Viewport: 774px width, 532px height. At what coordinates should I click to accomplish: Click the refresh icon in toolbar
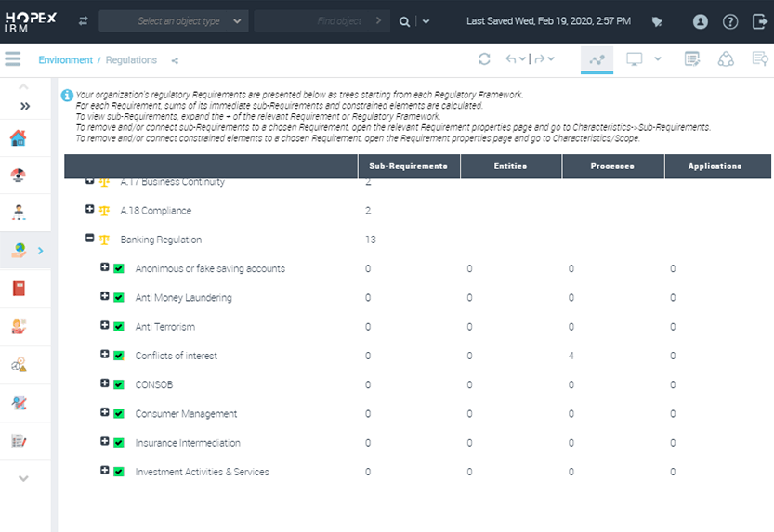(x=484, y=59)
